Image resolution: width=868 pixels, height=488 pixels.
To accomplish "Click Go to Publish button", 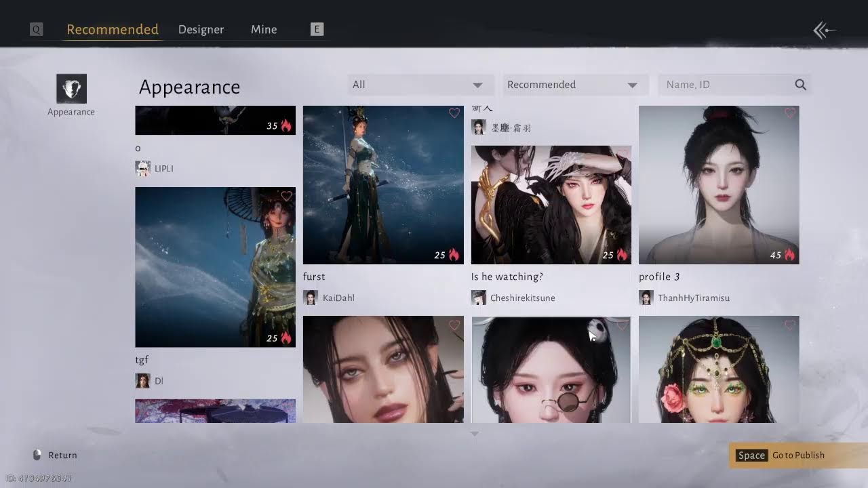I will pos(797,455).
